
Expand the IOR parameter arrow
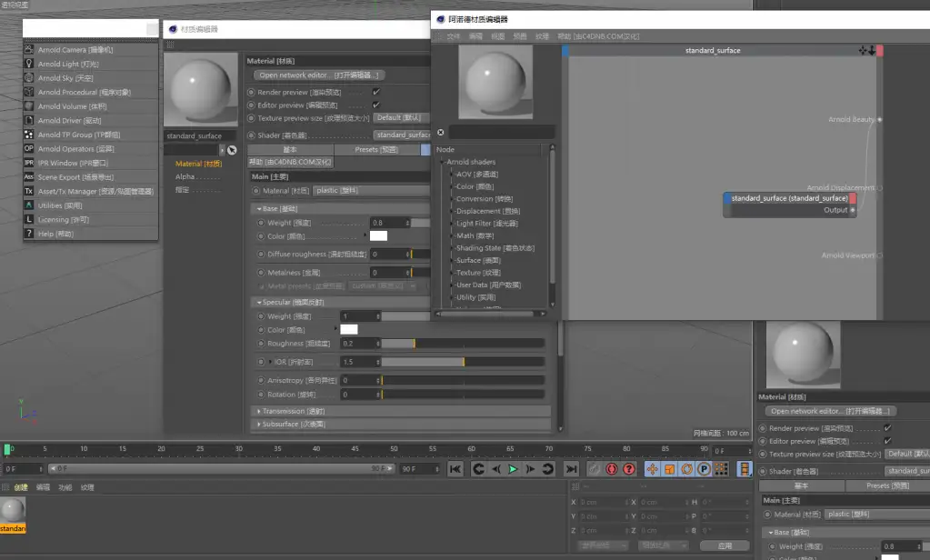271,362
